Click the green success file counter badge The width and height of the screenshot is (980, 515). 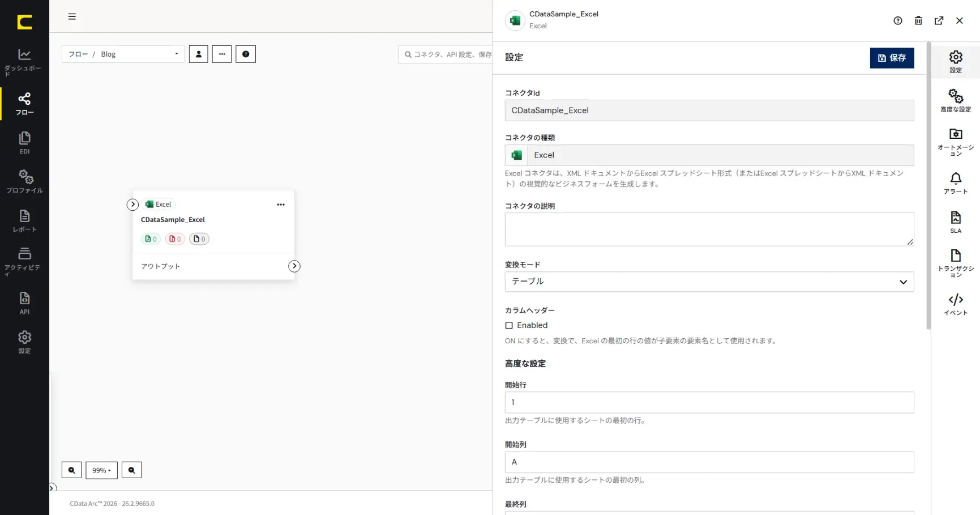click(x=151, y=239)
